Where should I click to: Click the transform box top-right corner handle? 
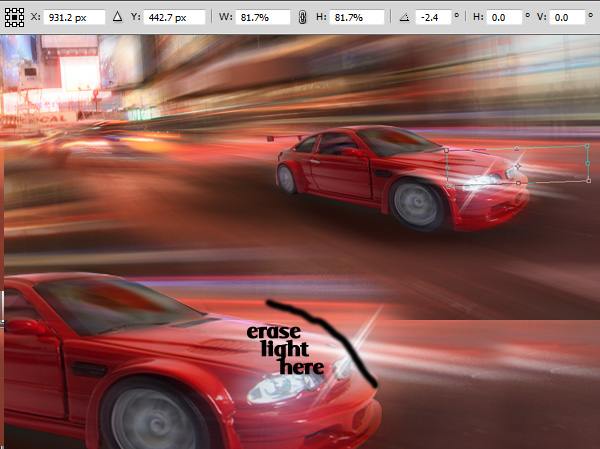(x=587, y=146)
